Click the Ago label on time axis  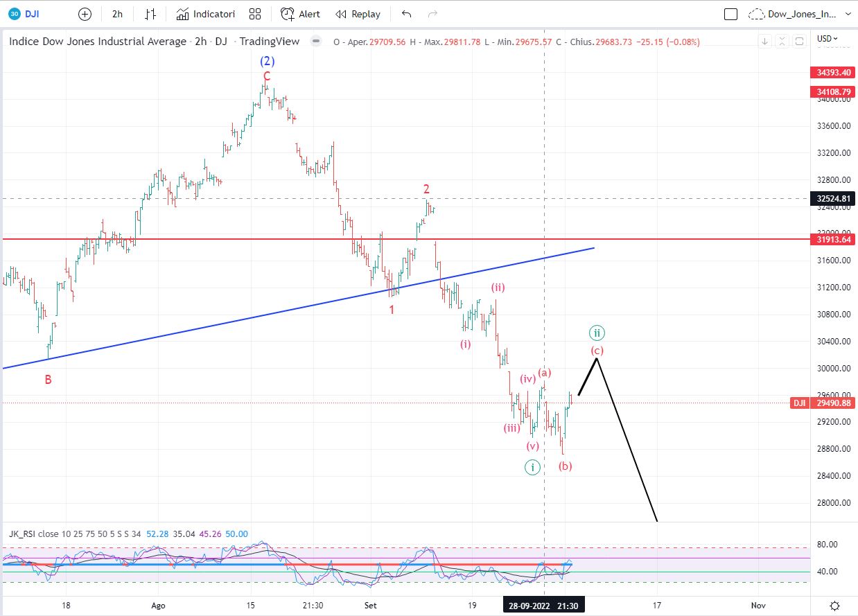point(158,605)
